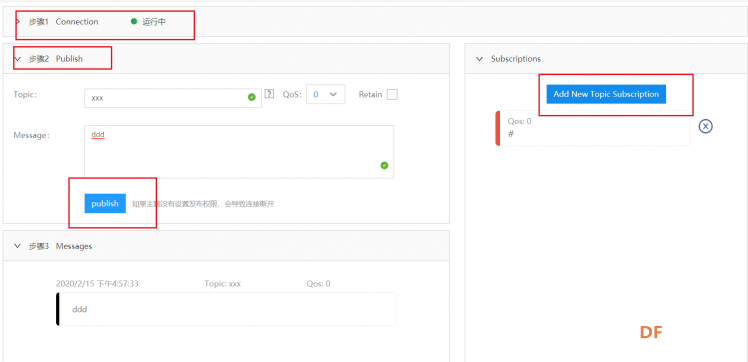
Task: Click the 运行中 status text
Action: pyautogui.click(x=154, y=21)
